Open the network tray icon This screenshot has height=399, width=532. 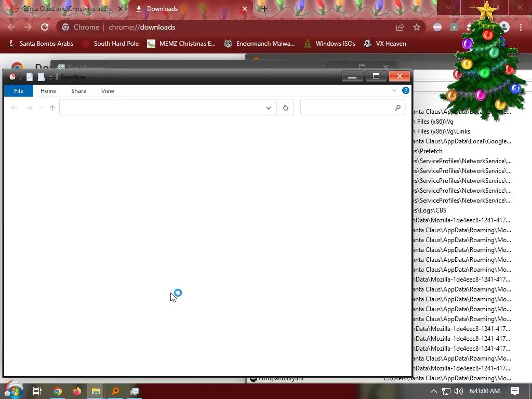[446, 391]
